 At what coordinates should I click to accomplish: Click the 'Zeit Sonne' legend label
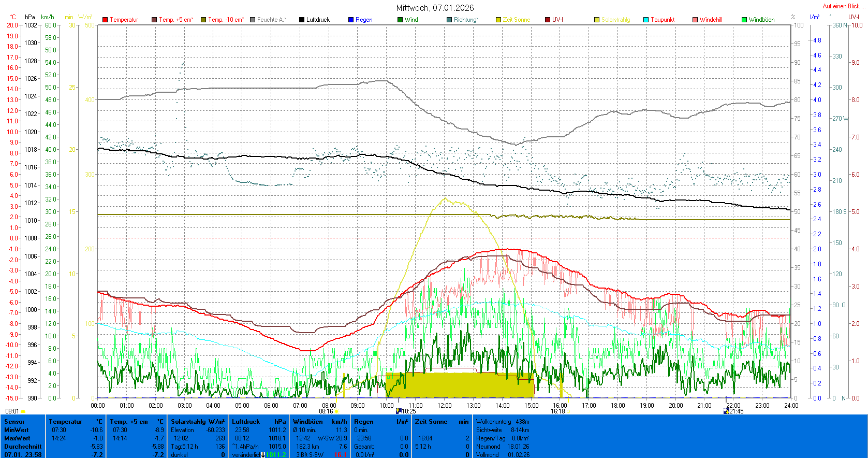point(516,20)
